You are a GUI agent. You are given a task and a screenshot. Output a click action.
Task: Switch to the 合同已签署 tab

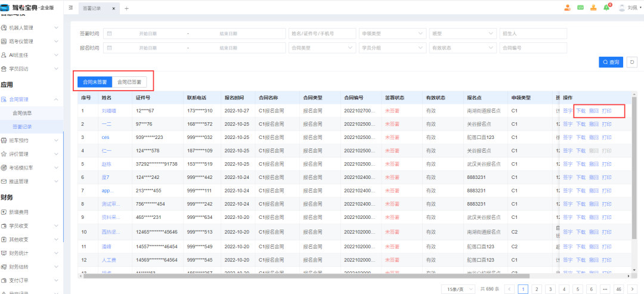[129, 82]
